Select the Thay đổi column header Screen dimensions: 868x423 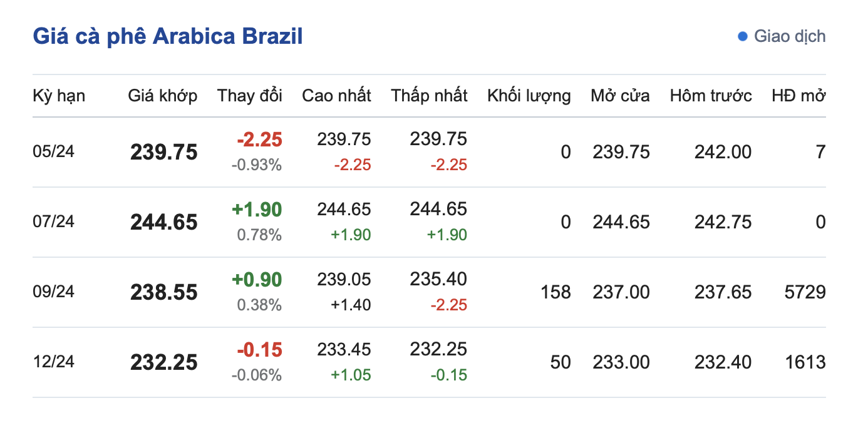pyautogui.click(x=250, y=96)
